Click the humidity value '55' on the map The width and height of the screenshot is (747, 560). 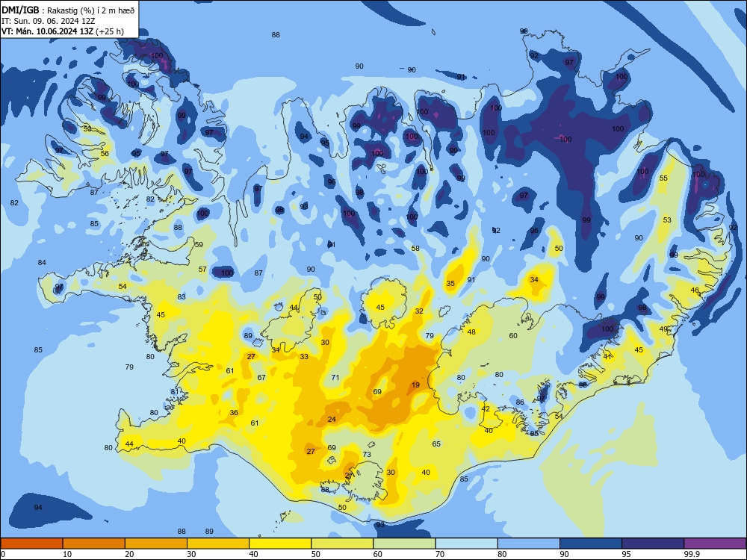(663, 178)
